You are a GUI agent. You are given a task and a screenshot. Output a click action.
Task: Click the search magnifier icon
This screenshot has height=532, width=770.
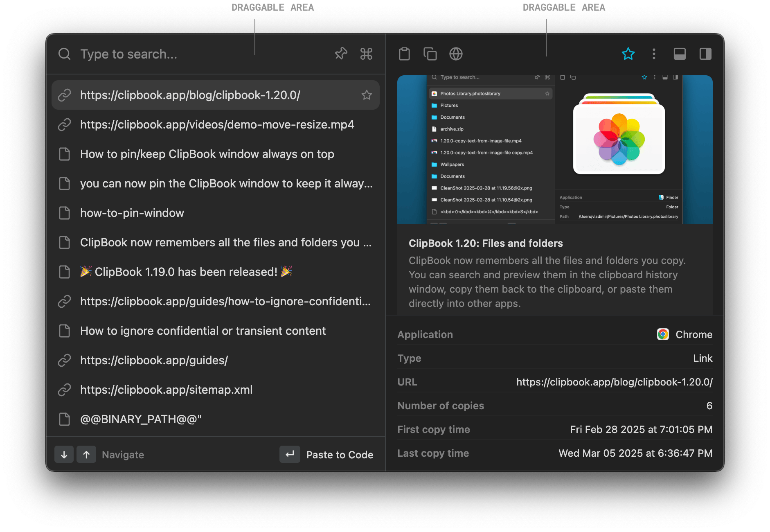[x=64, y=54]
